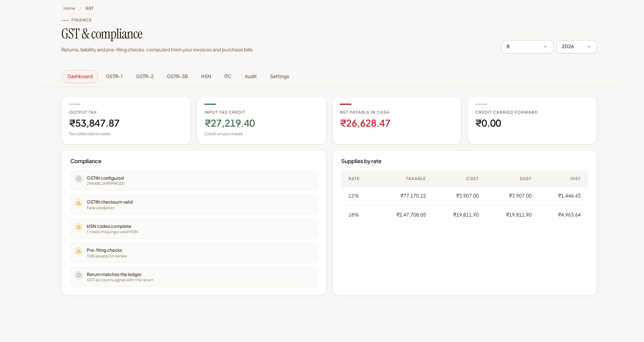Select the Input Tax Credit card
The width and height of the screenshot is (644, 342).
261,120
